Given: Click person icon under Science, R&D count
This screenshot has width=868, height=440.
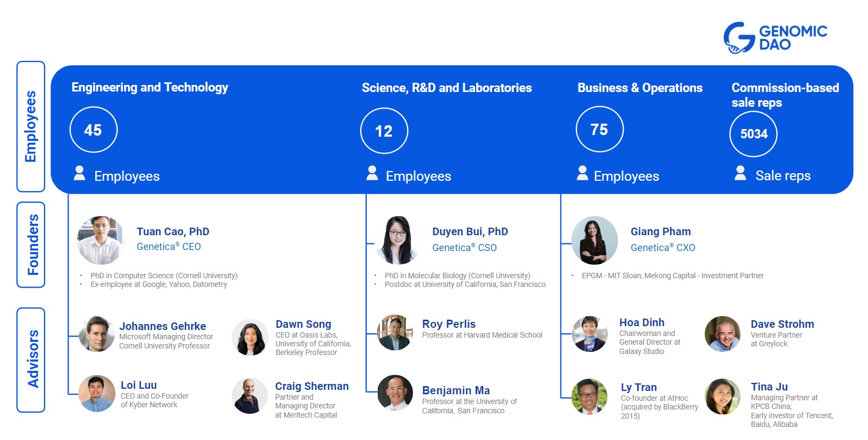Looking at the screenshot, I should tap(372, 173).
